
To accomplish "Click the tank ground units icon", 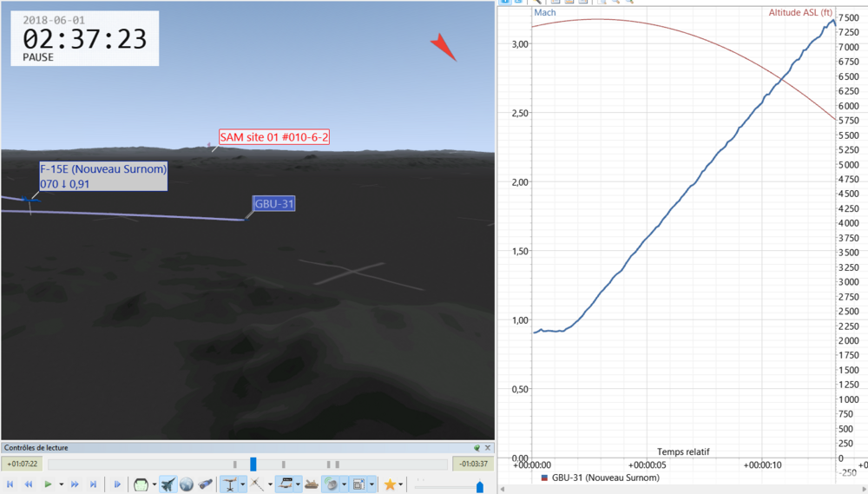I will [312, 484].
